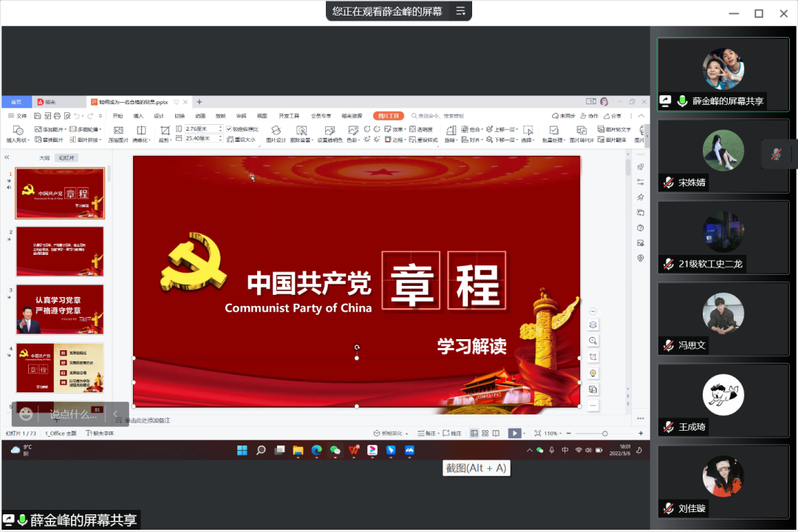Switch to normal view in status bar
Screen dimensions: 798x532
(x=474, y=433)
